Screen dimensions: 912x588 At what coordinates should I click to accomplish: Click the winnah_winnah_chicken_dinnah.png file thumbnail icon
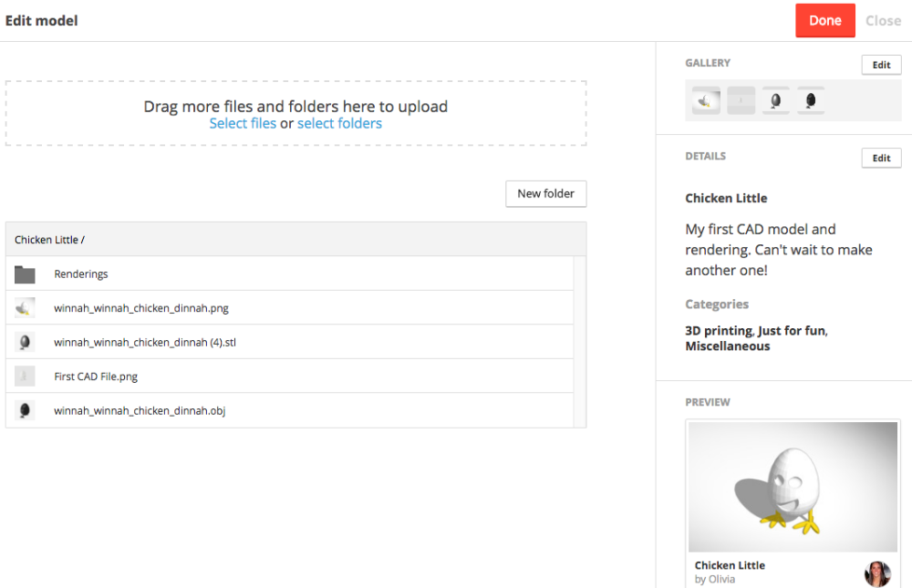click(25, 308)
